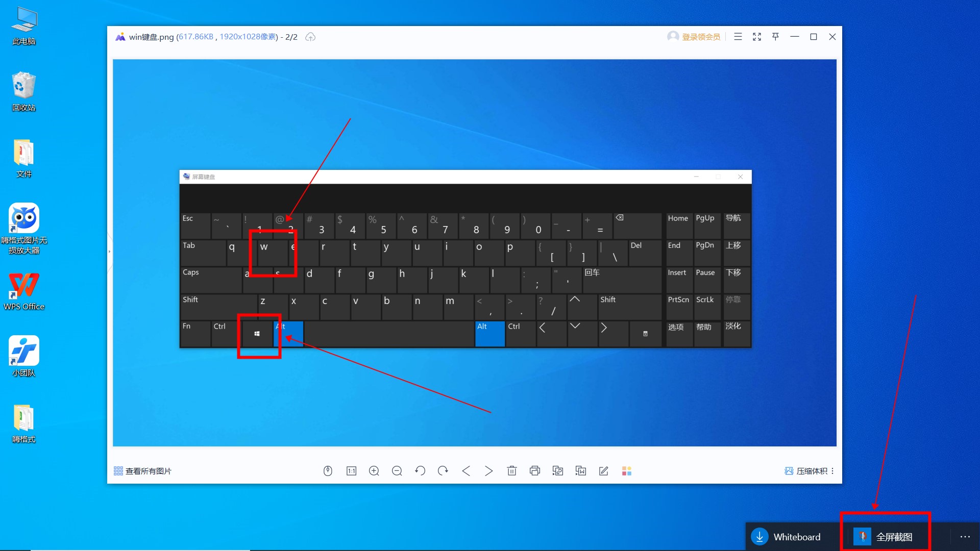Click the zoom out icon
980x551 pixels.
pos(398,471)
